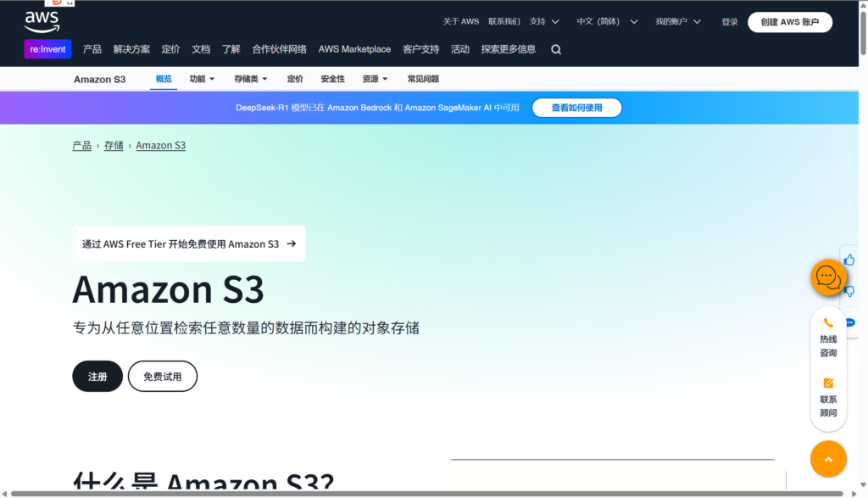Open the 解决方案 menu item
This screenshot has height=498, width=868.
[131, 49]
